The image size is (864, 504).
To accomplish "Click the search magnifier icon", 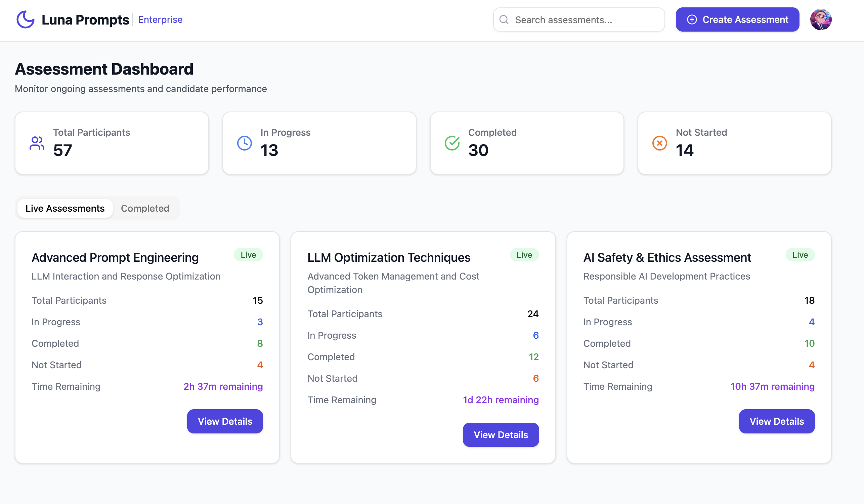I will click(504, 19).
